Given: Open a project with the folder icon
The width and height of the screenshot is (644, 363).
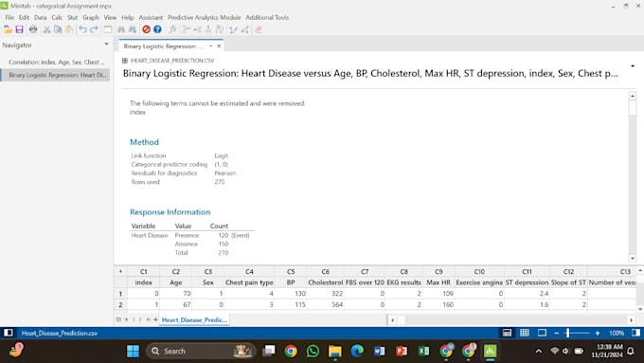Looking at the screenshot, I should (8, 29).
